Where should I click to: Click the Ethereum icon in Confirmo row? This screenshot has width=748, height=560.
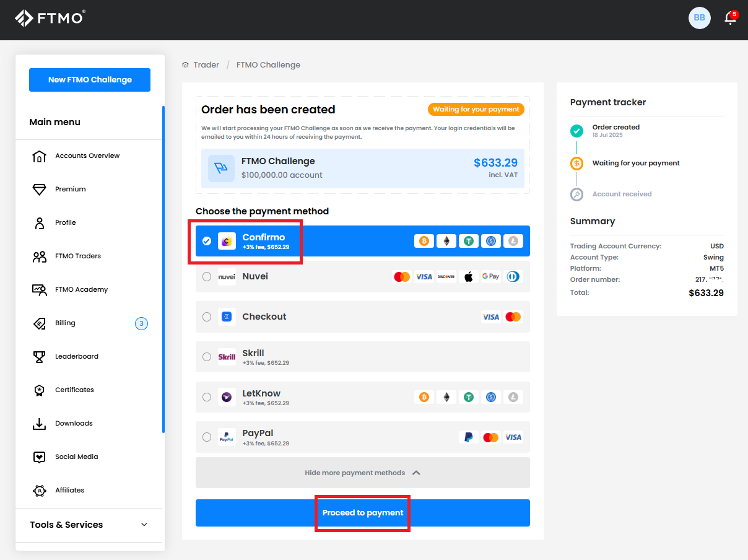(x=446, y=241)
